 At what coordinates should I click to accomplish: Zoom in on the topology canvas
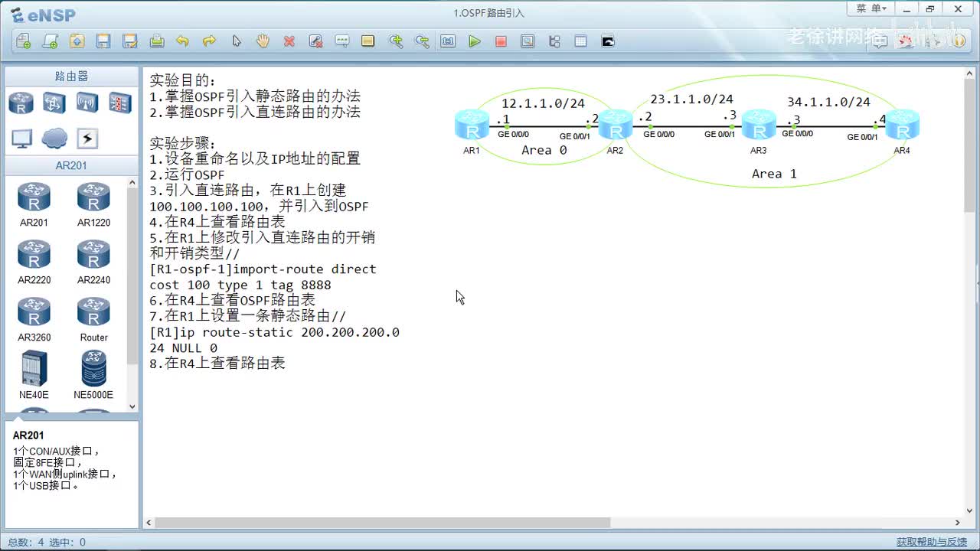point(396,41)
